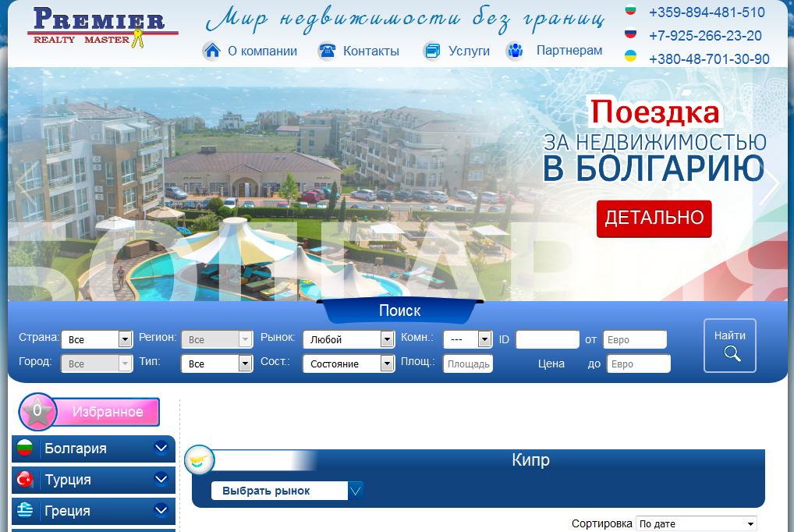This screenshot has height=532, width=794.
Task: Open the Комн. rooms dropdown
Action: [x=467, y=339]
